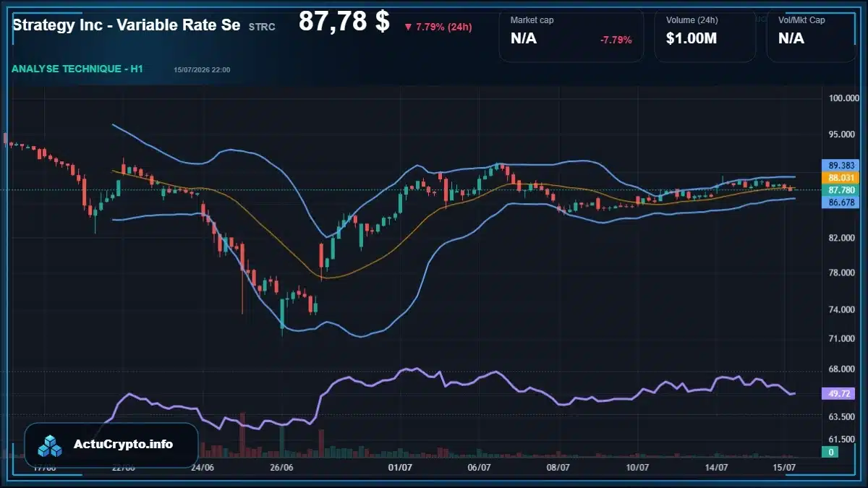Click the 74.000 price axis label

click(x=842, y=309)
